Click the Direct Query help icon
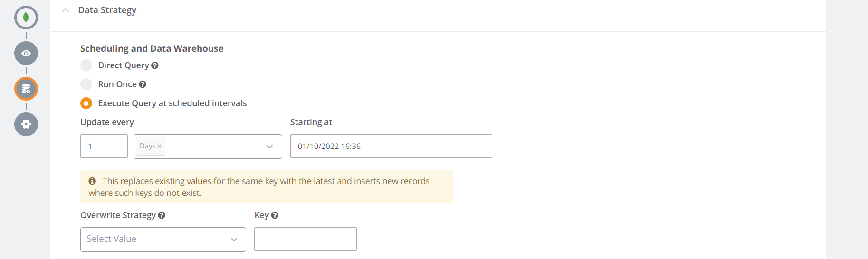868x259 pixels. pyautogui.click(x=155, y=65)
